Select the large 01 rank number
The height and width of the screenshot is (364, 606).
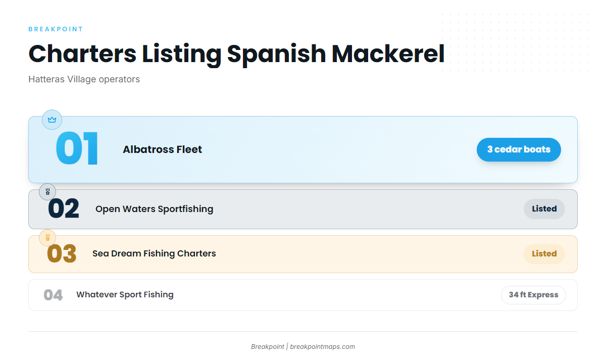click(77, 149)
